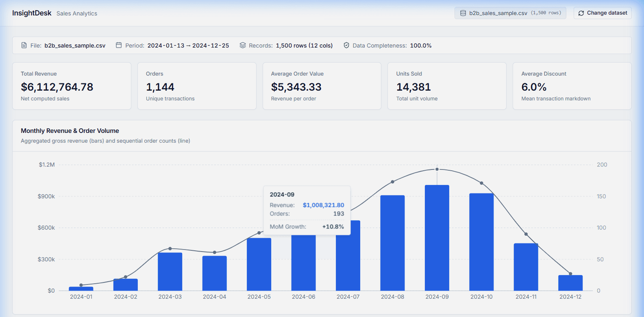644x317 pixels.
Task: Click the 2024-02 revenue bar
Action: [x=126, y=284]
